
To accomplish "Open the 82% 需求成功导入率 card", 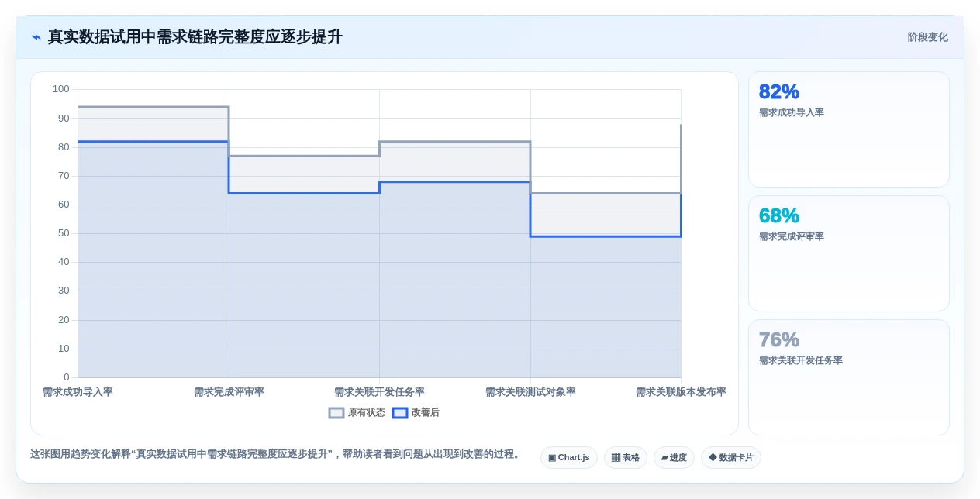I will 849,129.
